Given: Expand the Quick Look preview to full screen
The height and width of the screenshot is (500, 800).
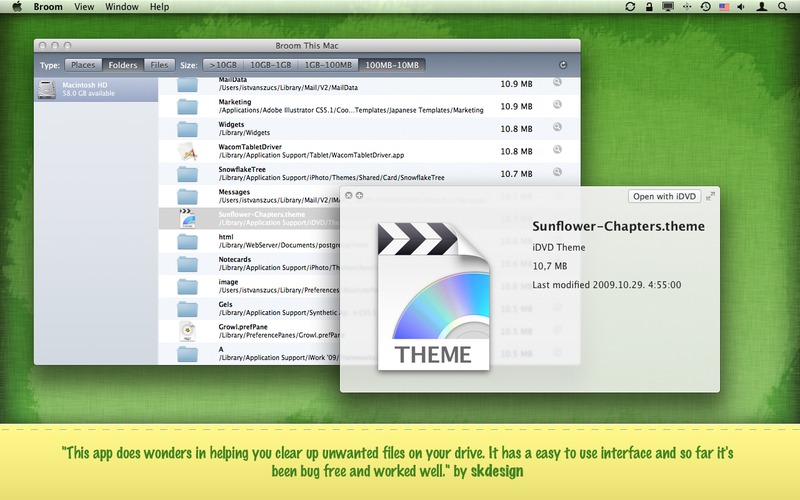Looking at the screenshot, I should click(x=710, y=197).
